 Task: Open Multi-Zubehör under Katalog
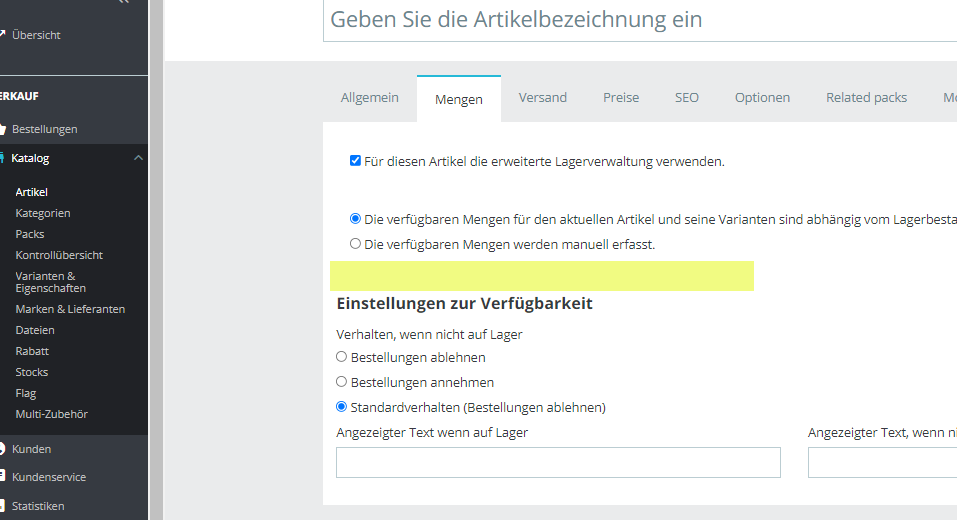pyautogui.click(x=52, y=414)
